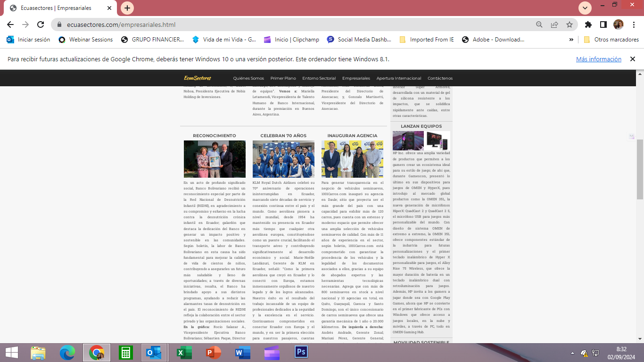Viewport: 644px width, 362px height.
Task: Navigate to Apertura Internacional
Action: [399, 78]
